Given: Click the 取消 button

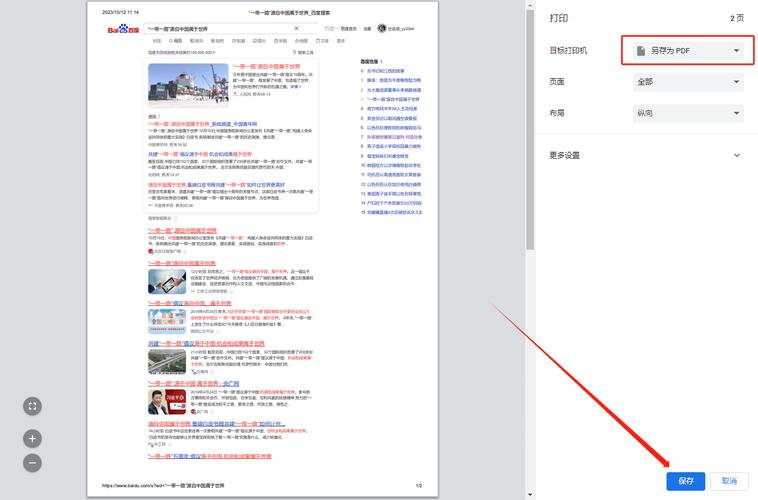Looking at the screenshot, I should pos(729,481).
